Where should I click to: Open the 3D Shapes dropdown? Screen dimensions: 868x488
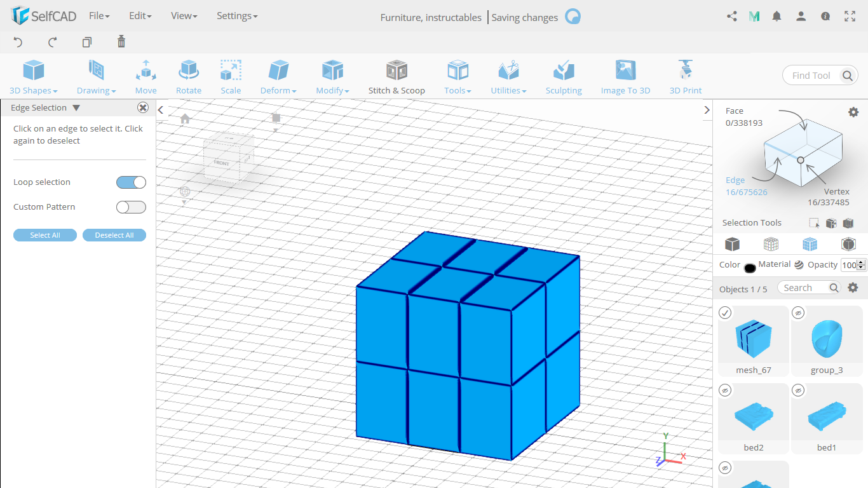34,78
